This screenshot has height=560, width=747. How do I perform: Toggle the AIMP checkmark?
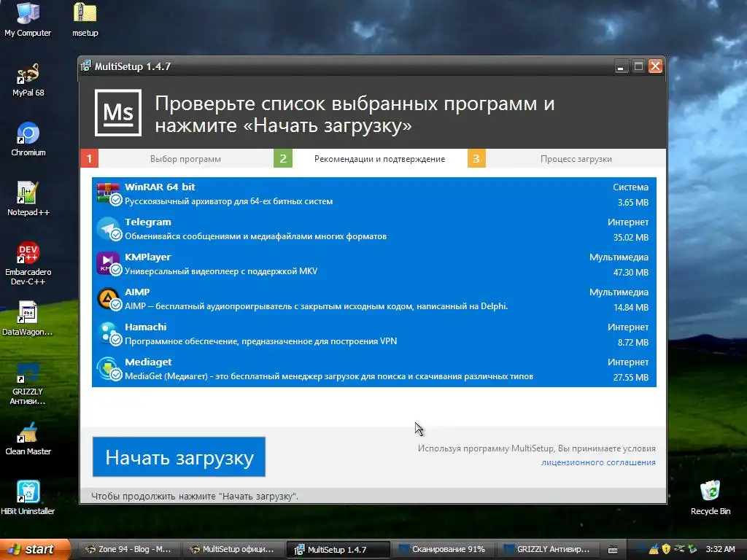pos(116,305)
